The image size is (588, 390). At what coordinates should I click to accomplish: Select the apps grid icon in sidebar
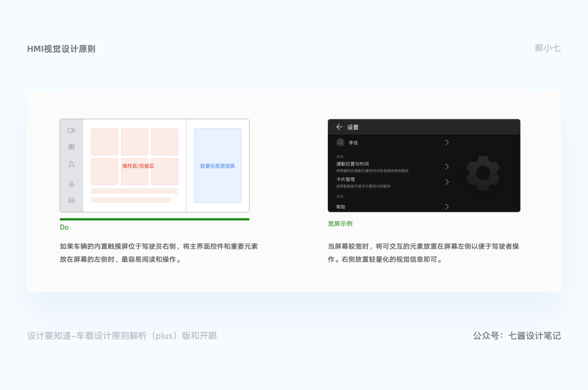(71, 147)
